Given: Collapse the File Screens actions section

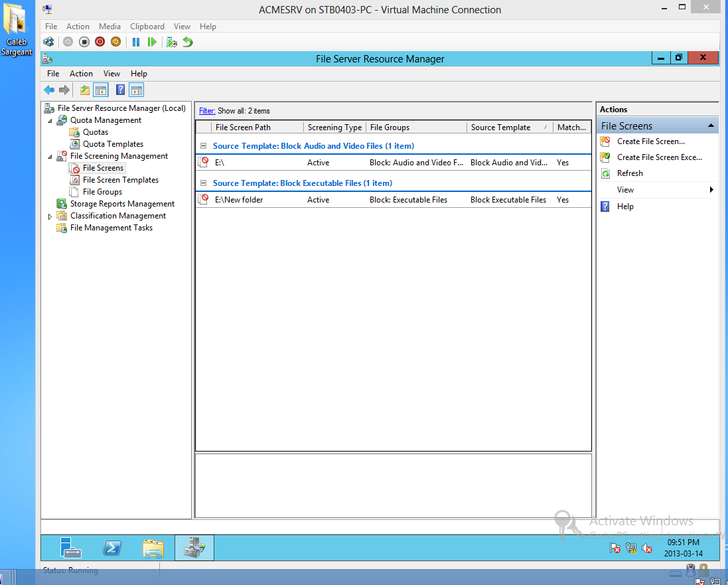Looking at the screenshot, I should pos(710,126).
